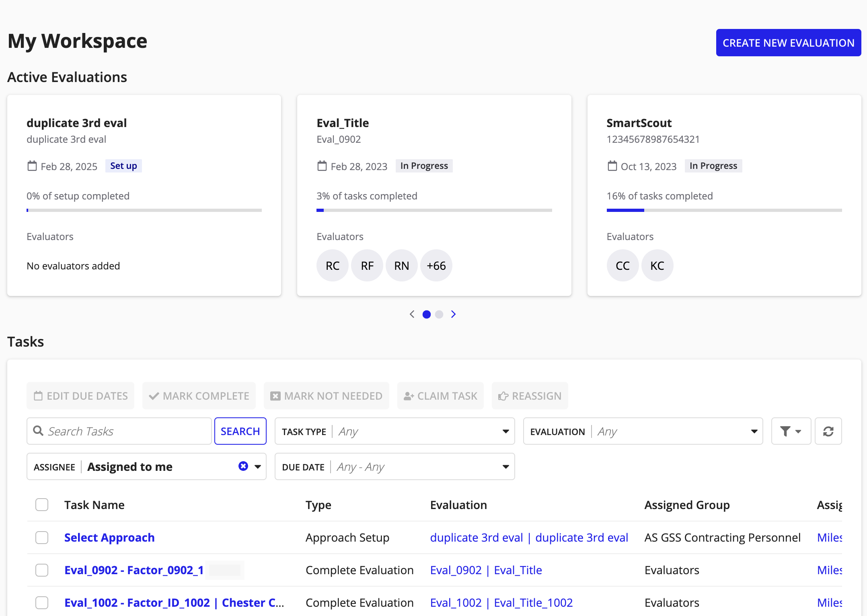
Task: Check the Eval_1002 - Factor_ID_1002 checkbox
Action: (42, 602)
